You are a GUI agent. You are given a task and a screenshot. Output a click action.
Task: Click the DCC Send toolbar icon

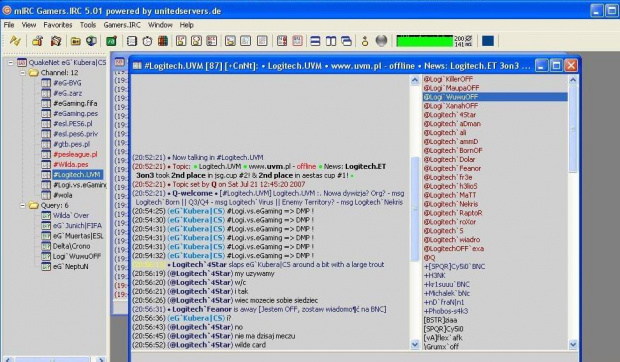[x=181, y=41]
